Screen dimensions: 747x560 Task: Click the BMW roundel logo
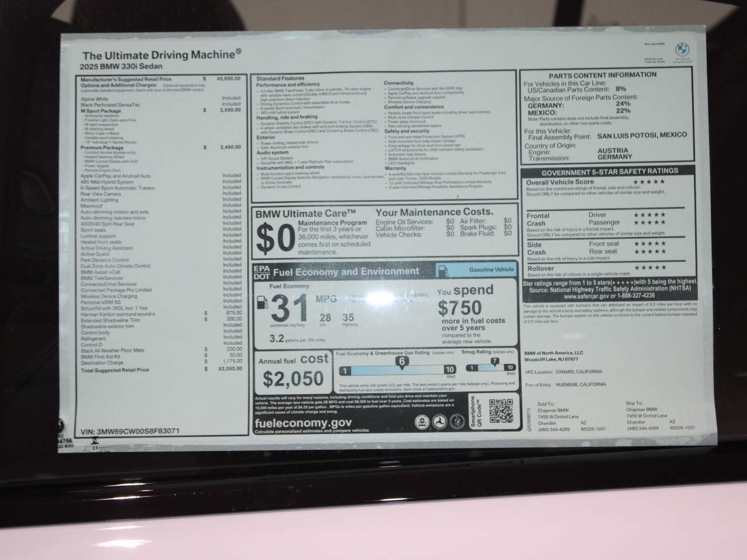click(x=681, y=49)
